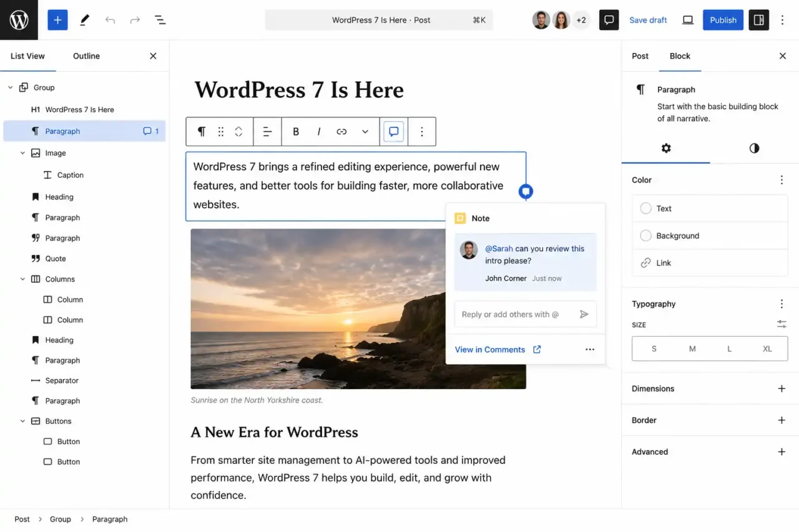Select the gear Settings tab
Image resolution: width=799 pixels, height=532 pixels.
[666, 148]
